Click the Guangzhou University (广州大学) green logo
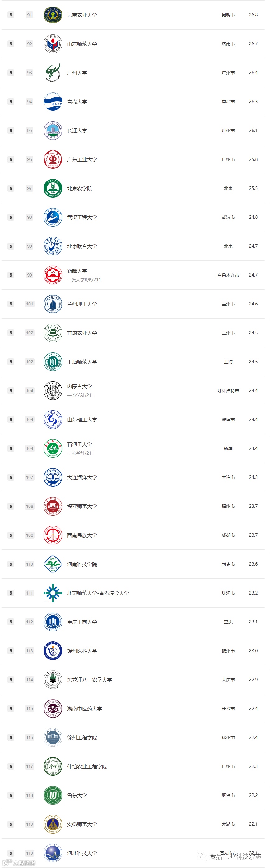This screenshot has width=270, height=868. point(53,73)
